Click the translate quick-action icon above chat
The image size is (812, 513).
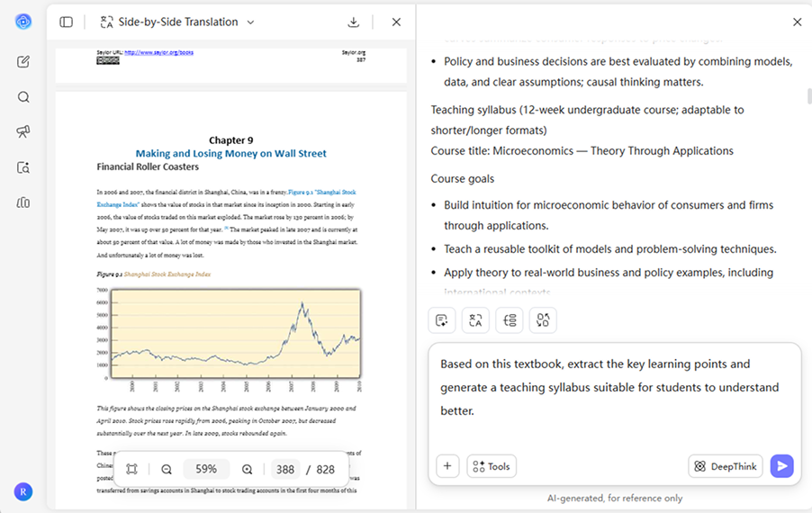(475, 319)
